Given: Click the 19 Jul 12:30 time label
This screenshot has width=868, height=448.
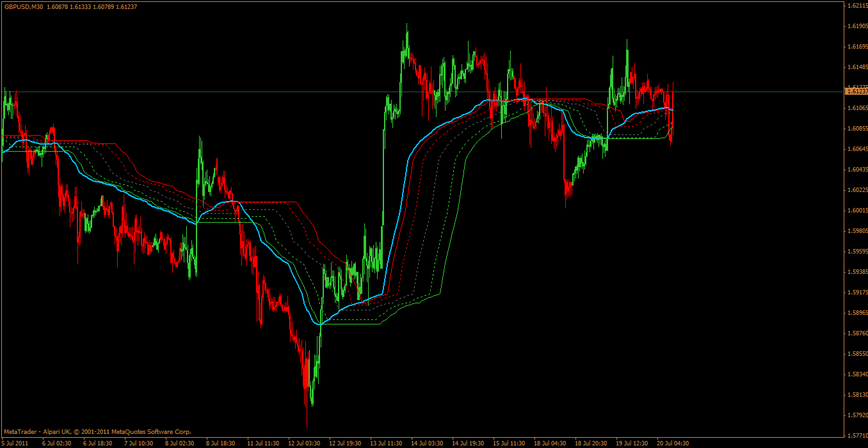Looking at the screenshot, I should (x=632, y=443).
